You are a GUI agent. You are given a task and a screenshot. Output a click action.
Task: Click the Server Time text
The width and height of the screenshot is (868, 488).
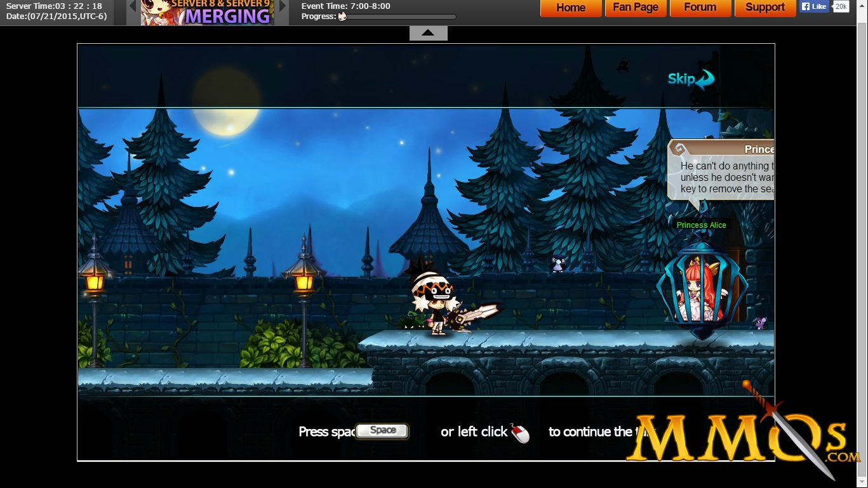tap(54, 6)
